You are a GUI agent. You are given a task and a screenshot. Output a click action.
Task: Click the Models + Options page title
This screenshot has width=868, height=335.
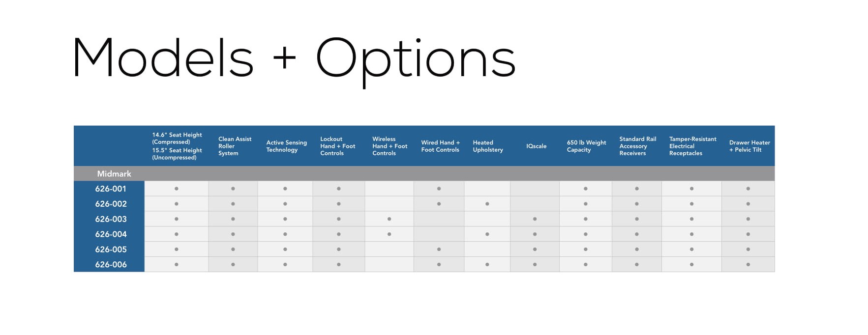coord(294,59)
